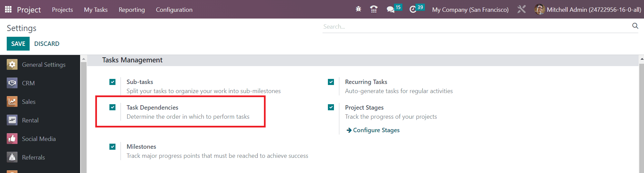Expand the Reporting menu
This screenshot has height=173, width=644.
(132, 10)
